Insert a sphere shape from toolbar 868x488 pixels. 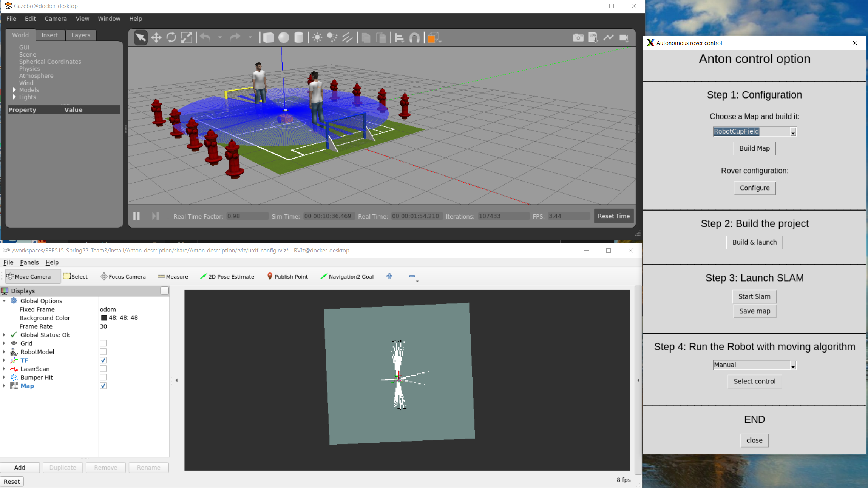284,38
